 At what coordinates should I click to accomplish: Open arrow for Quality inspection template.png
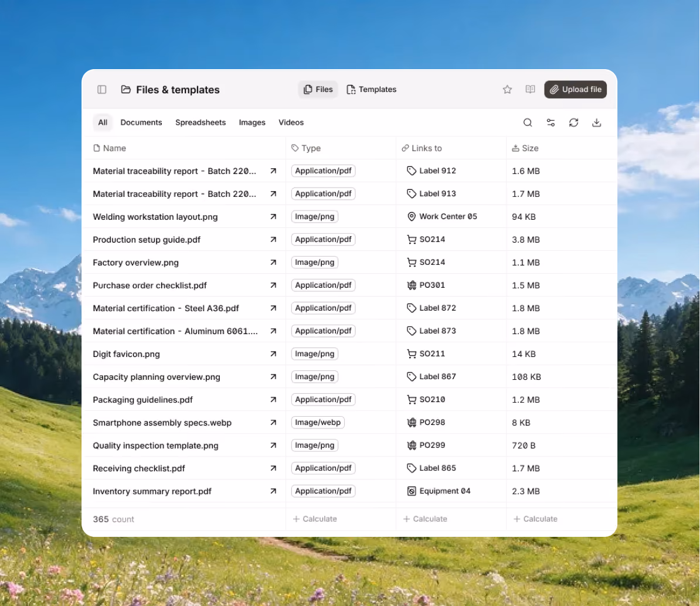[x=273, y=445]
